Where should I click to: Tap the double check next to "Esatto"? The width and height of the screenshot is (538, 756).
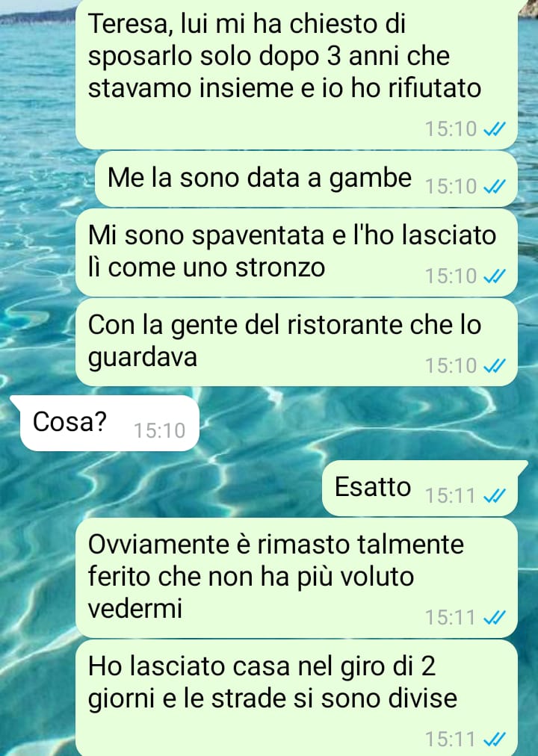pyautogui.click(x=494, y=495)
